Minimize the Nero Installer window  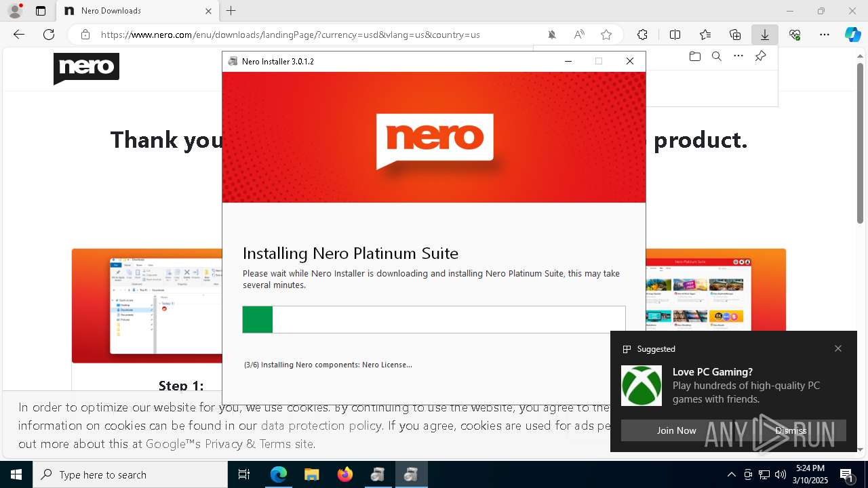568,61
